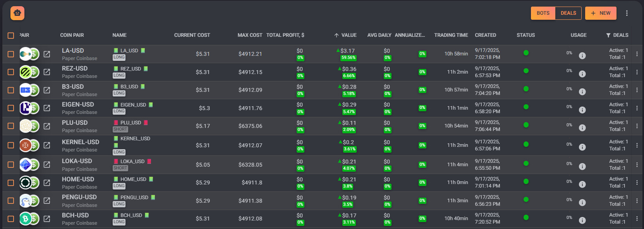Image resolution: width=644 pixels, height=229 pixels.
Task: Click green status indicator for LOKA-USD
Action: [x=526, y=164]
